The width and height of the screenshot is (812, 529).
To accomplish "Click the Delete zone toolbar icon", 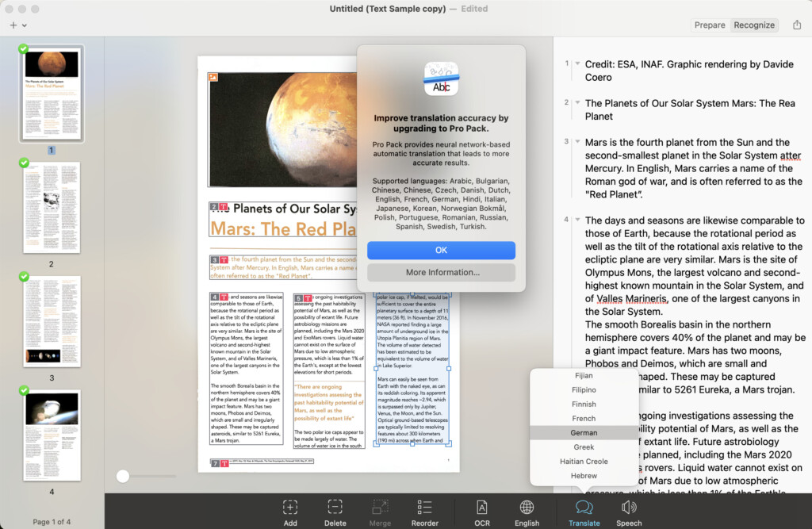I will click(x=335, y=508).
